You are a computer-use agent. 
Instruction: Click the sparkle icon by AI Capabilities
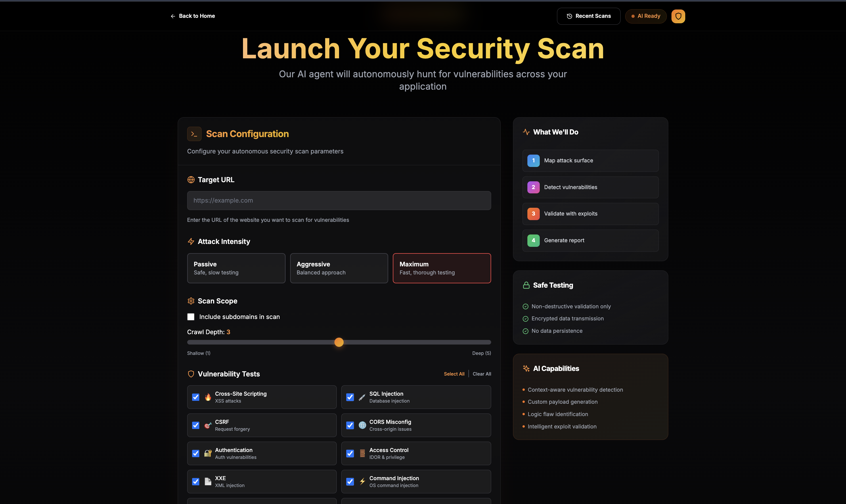[x=526, y=368]
